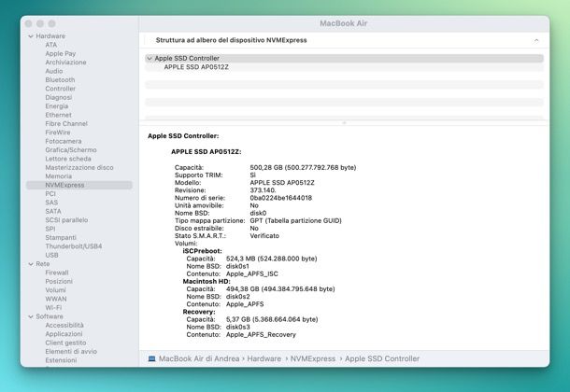Open Diagnosi in the sidebar

(x=59, y=97)
